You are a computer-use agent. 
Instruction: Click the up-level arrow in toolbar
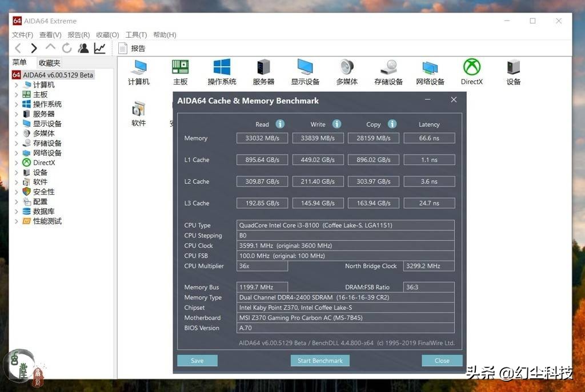click(50, 47)
